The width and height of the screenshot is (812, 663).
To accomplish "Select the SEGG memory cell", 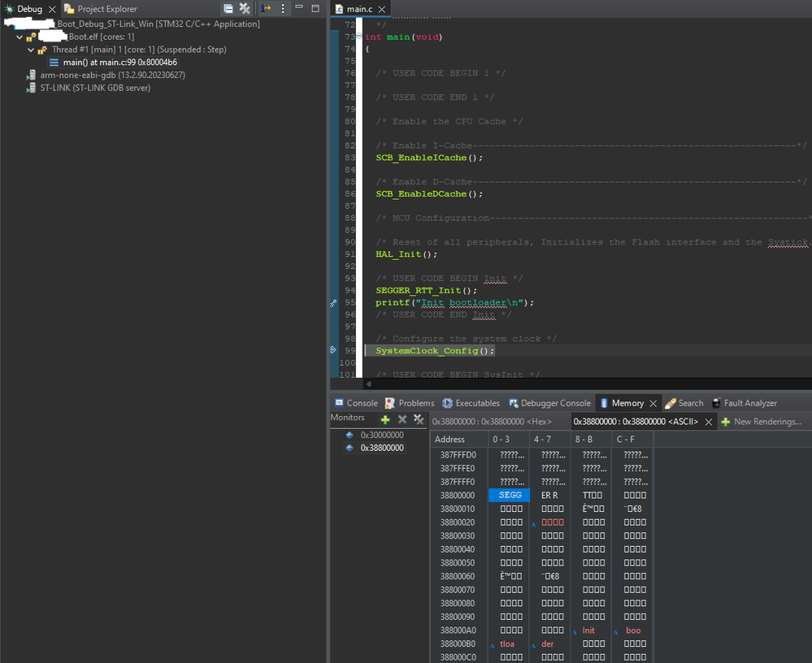I will tap(510, 495).
